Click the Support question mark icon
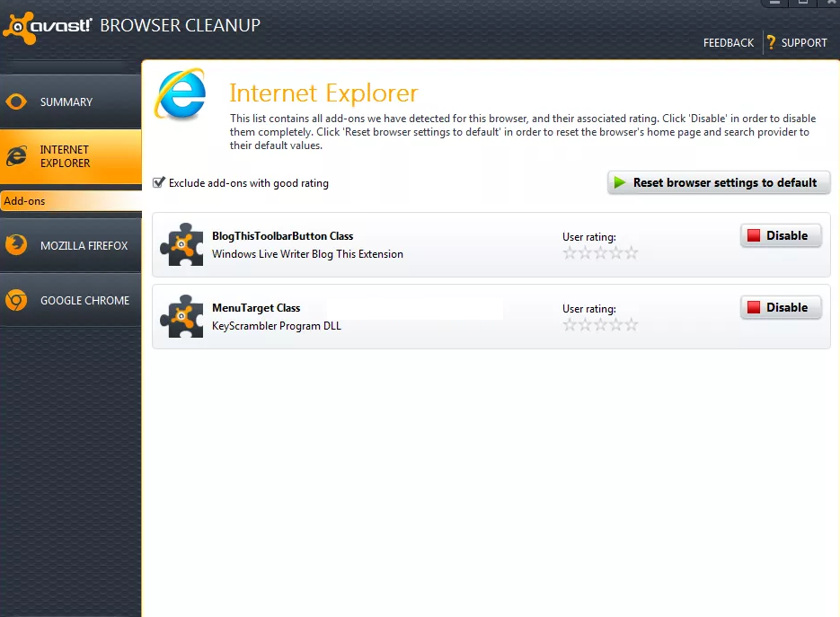 point(771,43)
